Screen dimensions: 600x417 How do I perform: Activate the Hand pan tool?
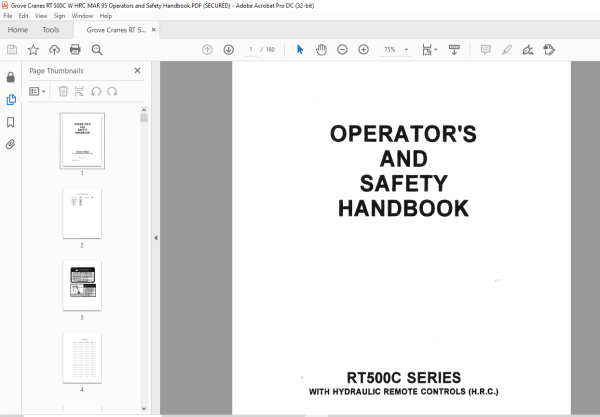pyautogui.click(x=321, y=50)
